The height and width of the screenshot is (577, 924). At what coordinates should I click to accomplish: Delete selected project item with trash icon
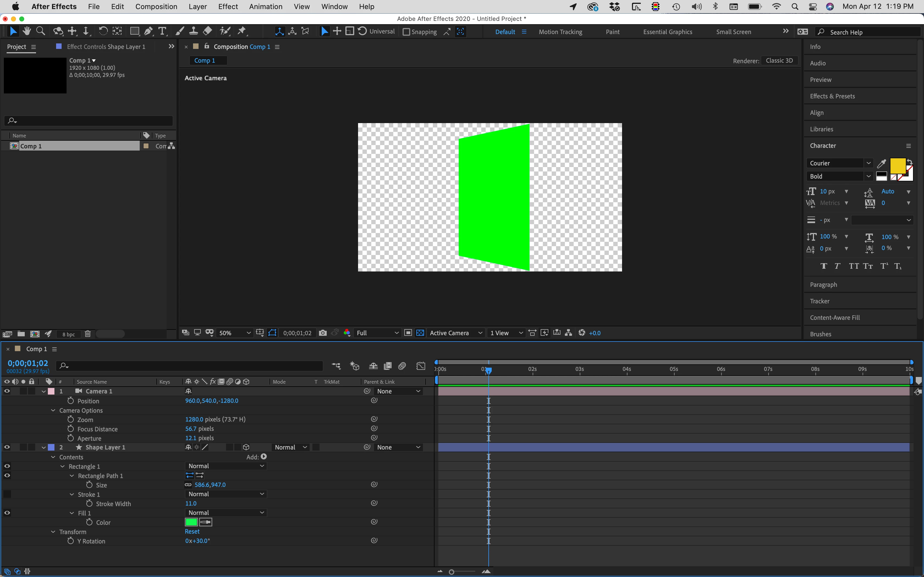(87, 334)
